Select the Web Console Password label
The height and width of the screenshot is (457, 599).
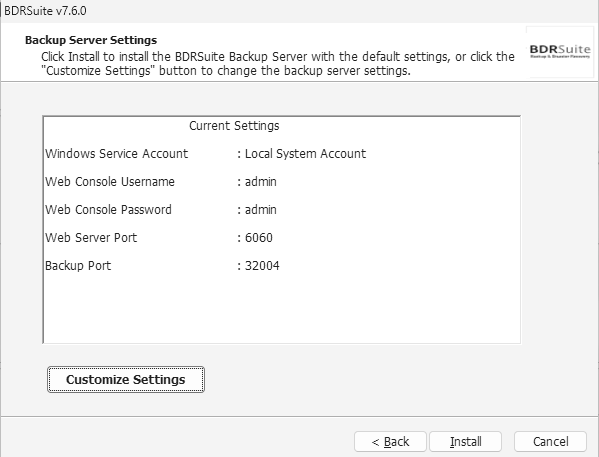coord(108,209)
